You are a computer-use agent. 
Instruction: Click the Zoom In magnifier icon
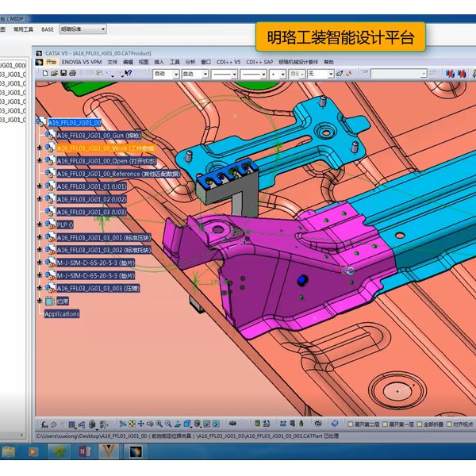coord(159,424)
